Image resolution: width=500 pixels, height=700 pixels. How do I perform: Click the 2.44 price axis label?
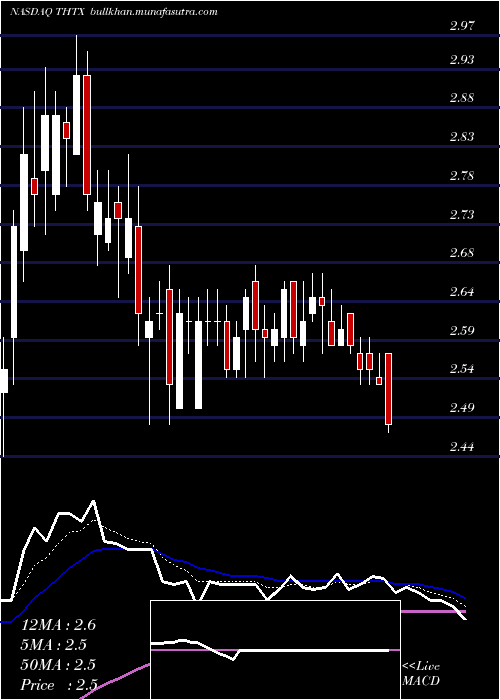tap(462, 447)
